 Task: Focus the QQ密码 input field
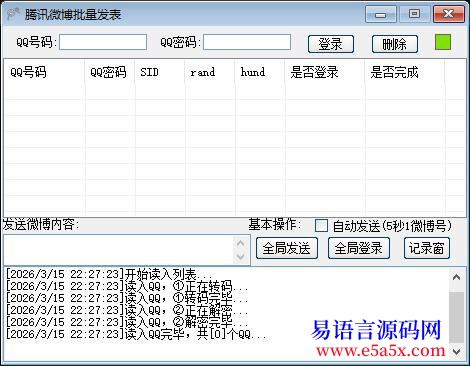point(247,42)
